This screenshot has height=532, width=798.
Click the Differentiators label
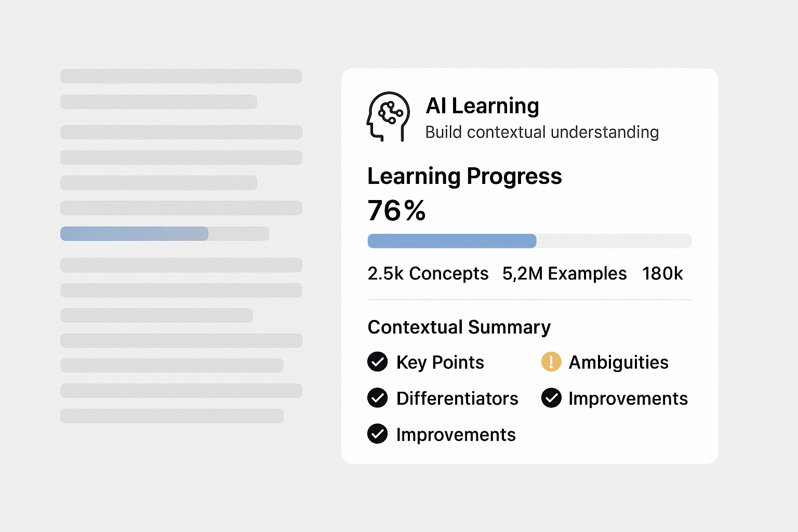click(x=457, y=398)
